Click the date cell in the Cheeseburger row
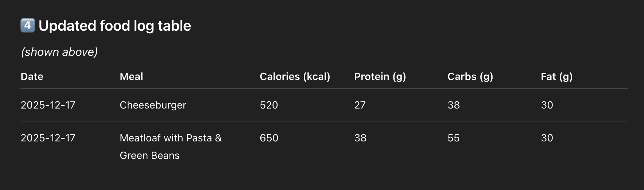The width and height of the screenshot is (644, 190). pyautogui.click(x=48, y=105)
